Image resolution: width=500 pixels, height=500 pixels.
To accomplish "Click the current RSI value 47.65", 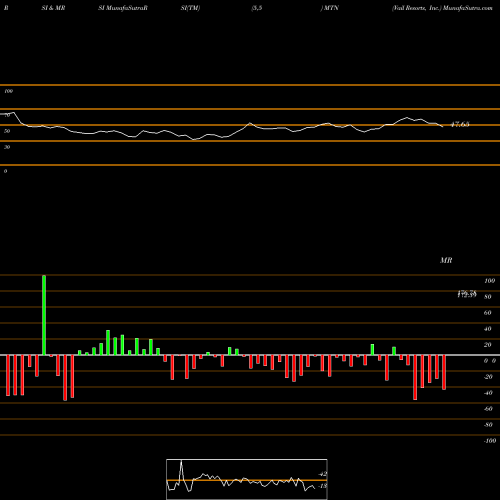I will point(460,124).
